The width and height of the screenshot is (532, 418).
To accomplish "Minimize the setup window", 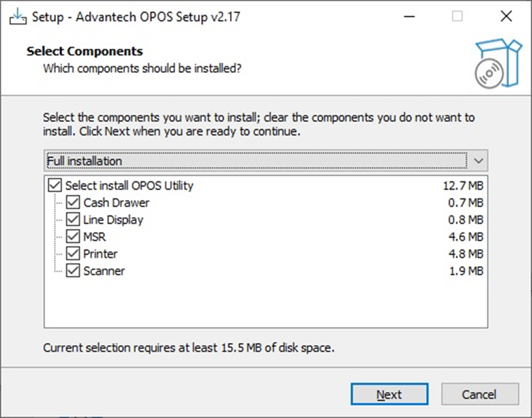I will [409, 16].
